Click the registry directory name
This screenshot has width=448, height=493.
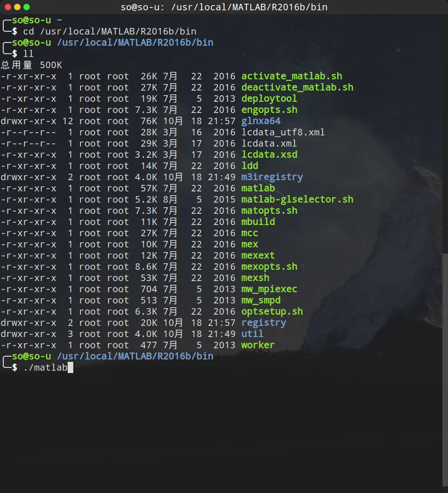(264, 323)
